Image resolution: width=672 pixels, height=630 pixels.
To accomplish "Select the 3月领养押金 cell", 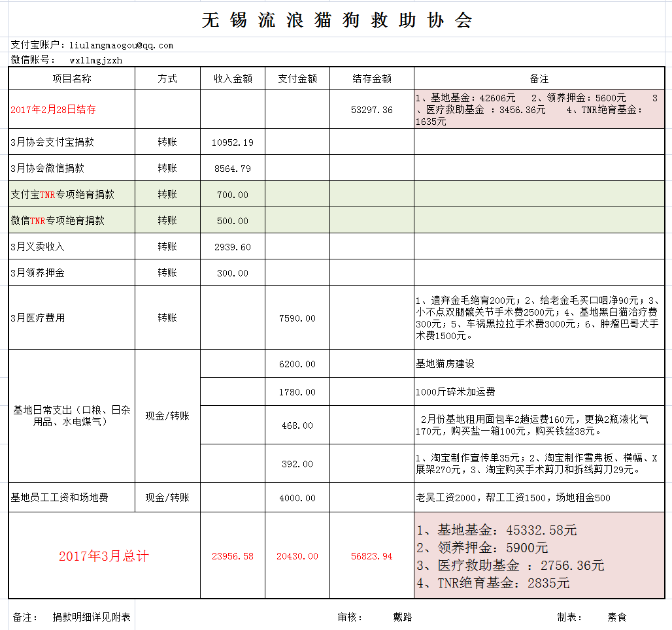I will pyautogui.click(x=72, y=273).
